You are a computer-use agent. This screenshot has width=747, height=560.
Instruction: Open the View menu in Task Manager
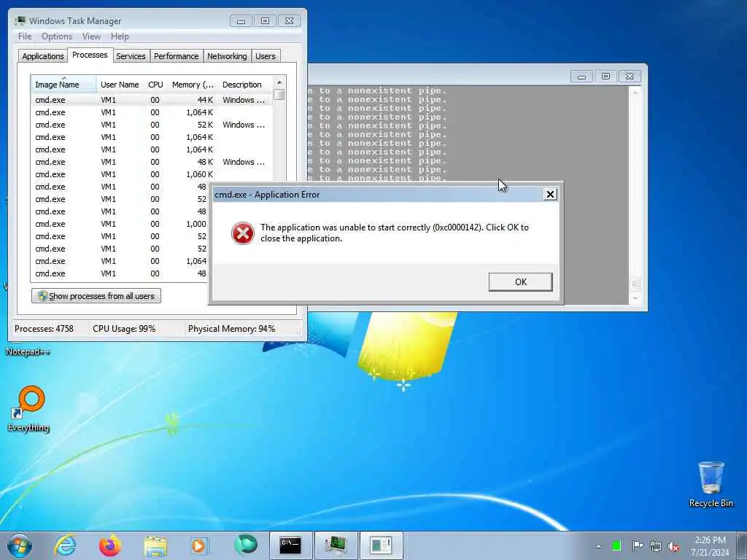91,36
